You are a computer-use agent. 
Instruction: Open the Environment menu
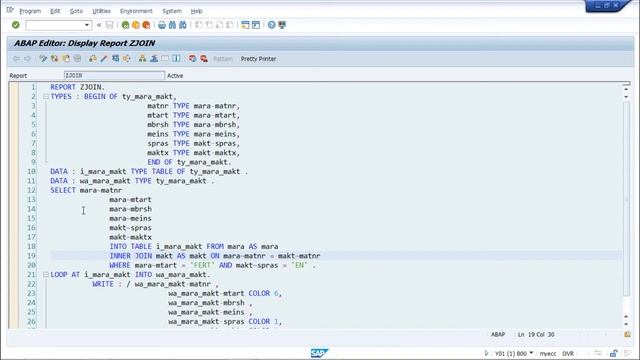(136, 11)
